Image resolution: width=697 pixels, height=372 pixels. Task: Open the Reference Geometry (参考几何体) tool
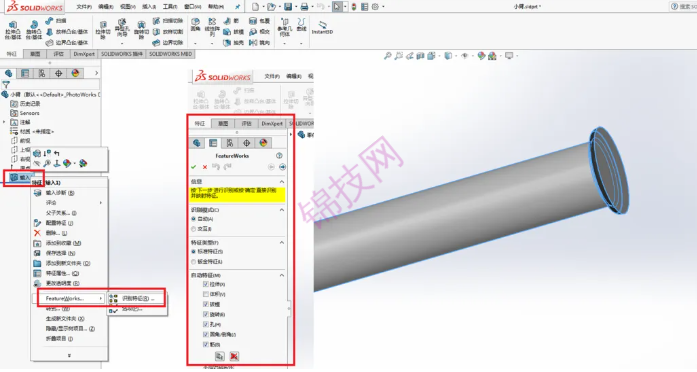pyautogui.click(x=284, y=27)
